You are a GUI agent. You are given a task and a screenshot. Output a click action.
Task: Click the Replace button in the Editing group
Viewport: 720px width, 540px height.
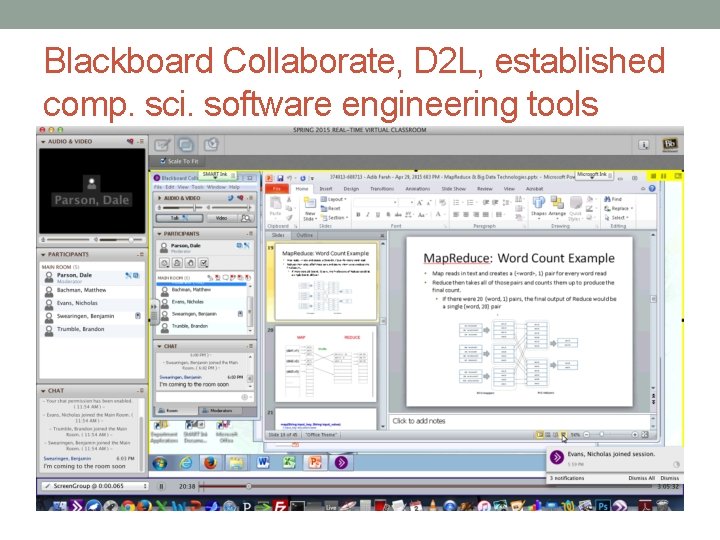click(x=619, y=208)
